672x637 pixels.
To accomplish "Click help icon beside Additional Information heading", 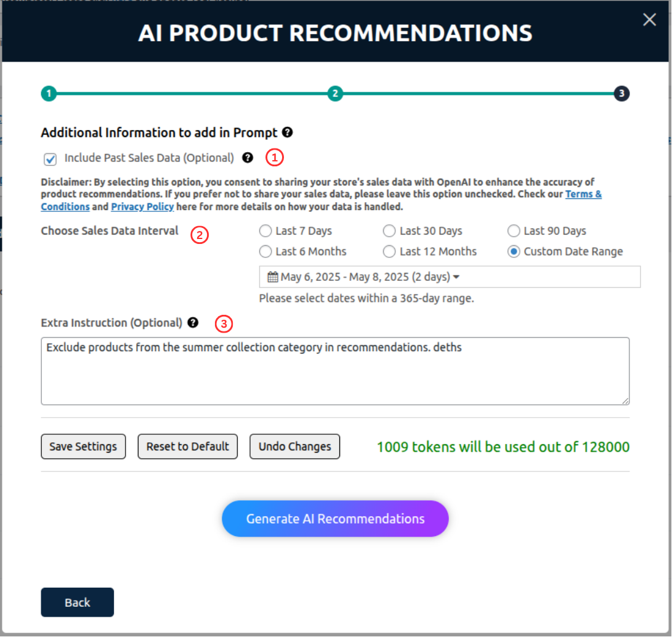I will tap(287, 132).
